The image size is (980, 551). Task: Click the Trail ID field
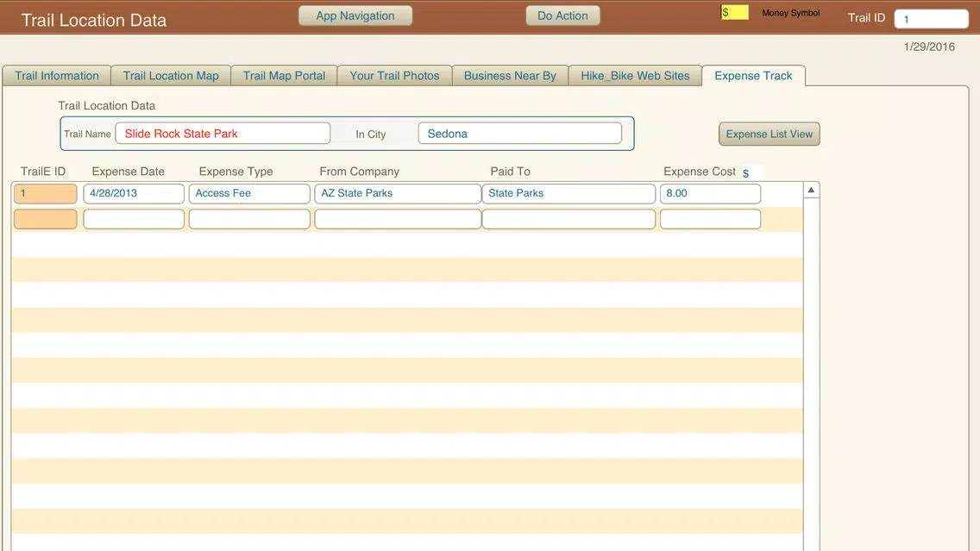point(931,19)
